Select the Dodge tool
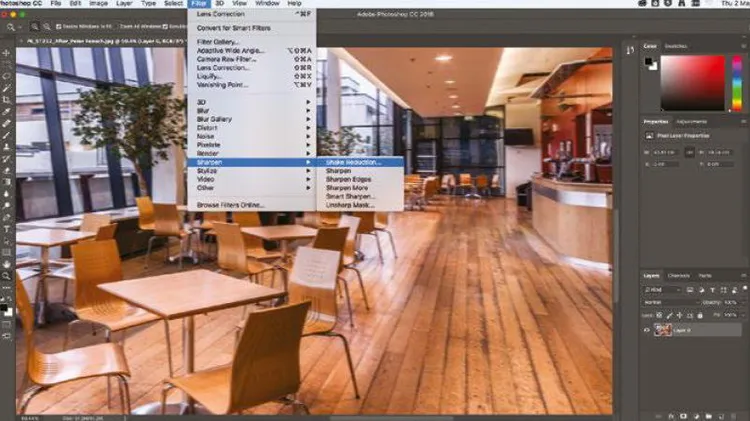 6,205
